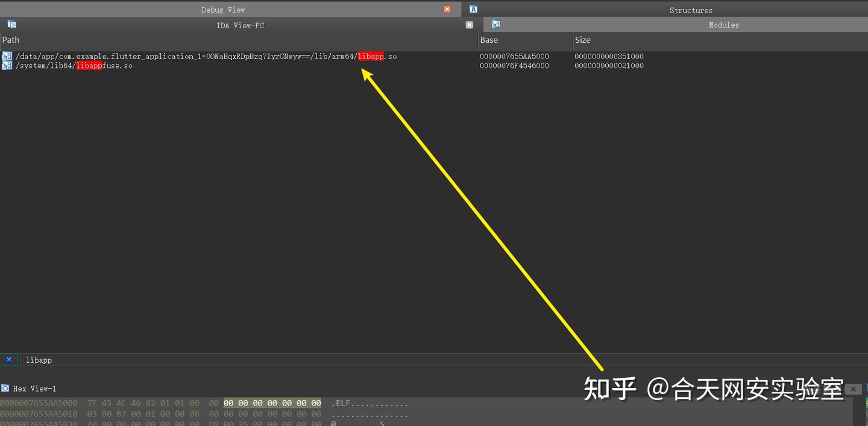The width and height of the screenshot is (868, 426).
Task: Click the Hex View-1 panel icon
Action: click(5, 389)
